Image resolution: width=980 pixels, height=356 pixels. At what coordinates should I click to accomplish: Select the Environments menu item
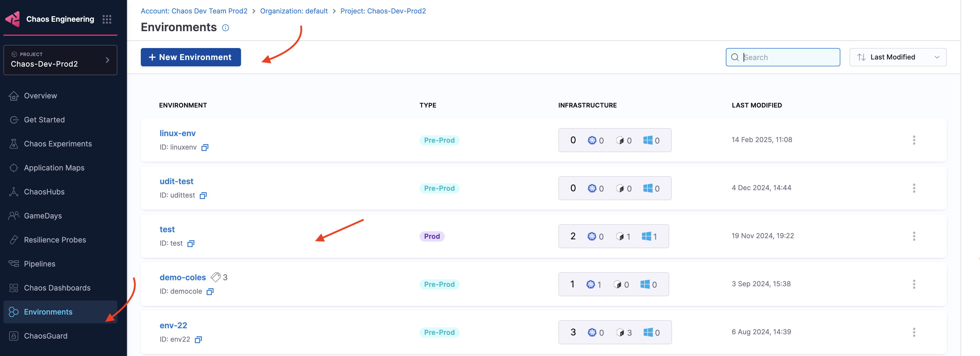click(48, 312)
